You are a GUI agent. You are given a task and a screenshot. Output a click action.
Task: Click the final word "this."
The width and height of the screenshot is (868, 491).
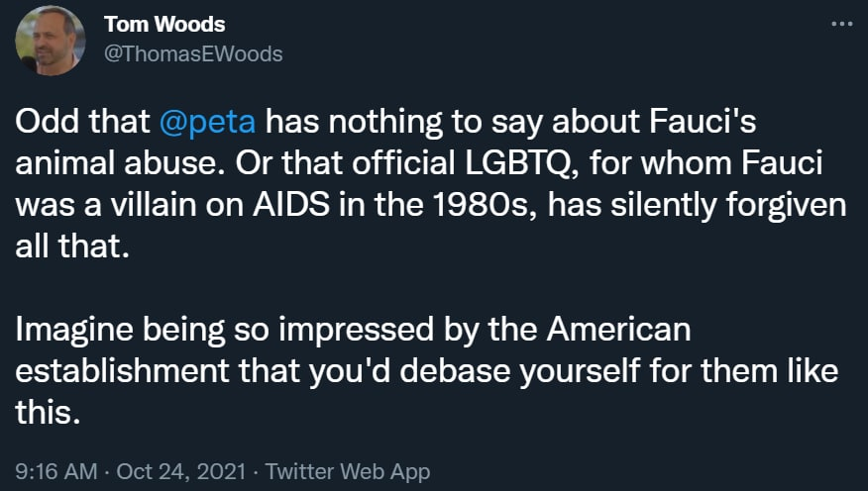(x=46, y=412)
